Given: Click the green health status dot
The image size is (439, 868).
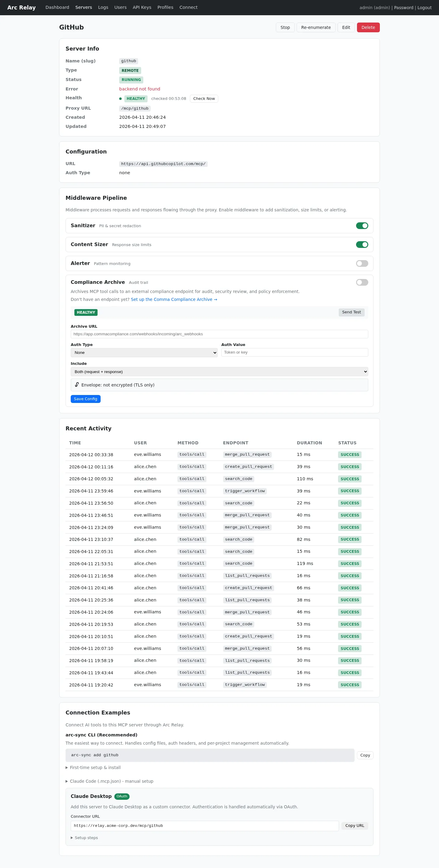Looking at the screenshot, I should (x=120, y=99).
